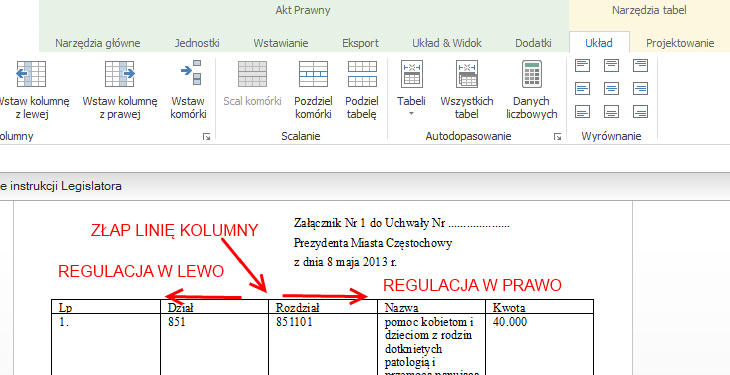The width and height of the screenshot is (730, 375).
Task: Click cell containing 40.000
Action: tap(540, 345)
